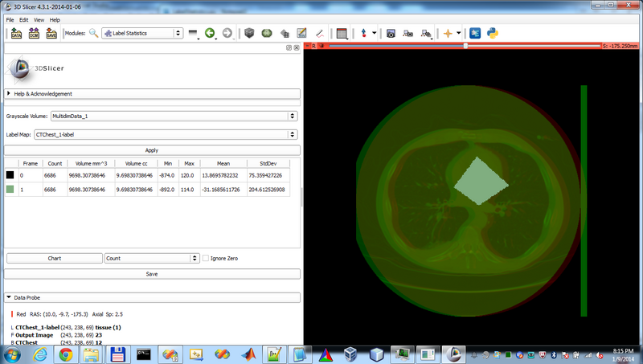Select the mouse mode pointer/fiducial icon
Viewport: 643px width, 364px height.
(364, 33)
